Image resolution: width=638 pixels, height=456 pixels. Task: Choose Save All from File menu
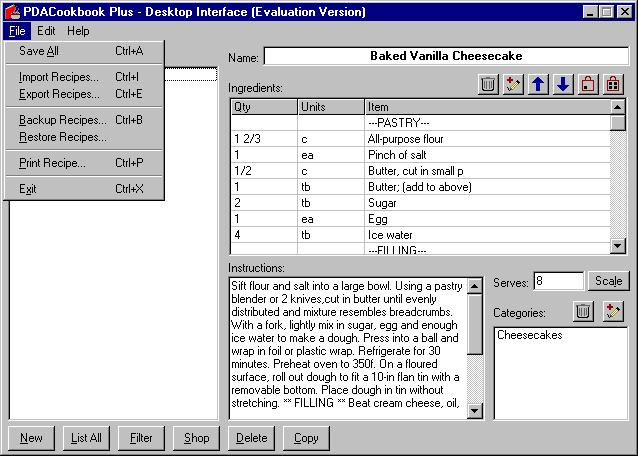pos(84,51)
